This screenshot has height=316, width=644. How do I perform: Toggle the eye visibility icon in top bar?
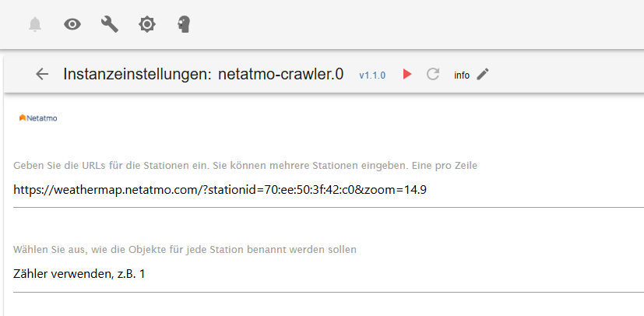coord(72,25)
